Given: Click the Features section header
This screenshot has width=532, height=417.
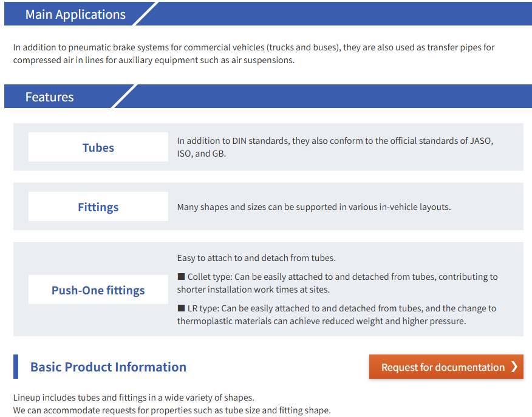Looking at the screenshot, I should point(50,97).
